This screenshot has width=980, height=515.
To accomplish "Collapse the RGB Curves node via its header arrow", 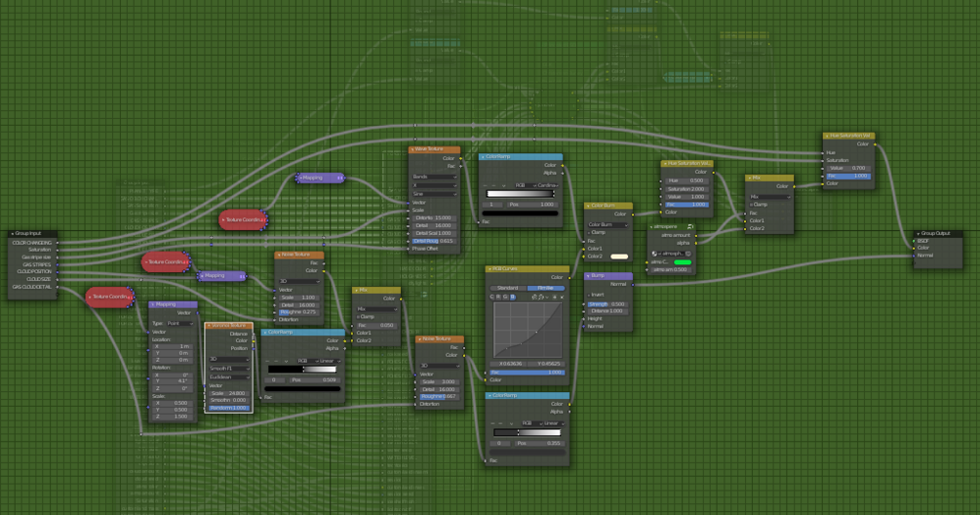I will pos(490,269).
